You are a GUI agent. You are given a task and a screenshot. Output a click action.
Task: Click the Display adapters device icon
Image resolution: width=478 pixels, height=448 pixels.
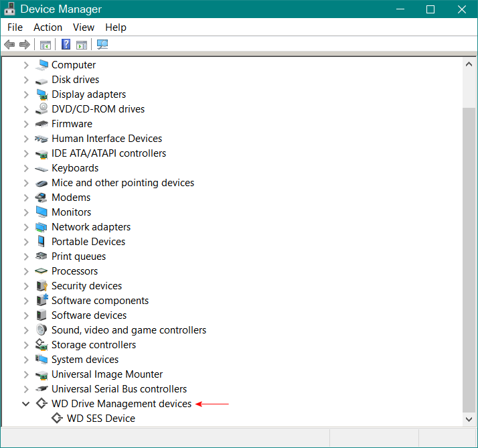pyautogui.click(x=42, y=94)
